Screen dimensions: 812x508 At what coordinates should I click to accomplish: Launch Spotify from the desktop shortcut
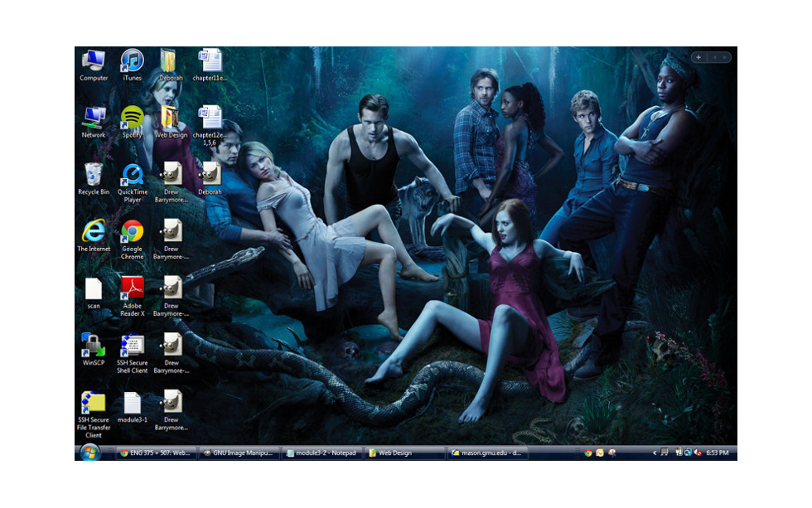point(132,122)
